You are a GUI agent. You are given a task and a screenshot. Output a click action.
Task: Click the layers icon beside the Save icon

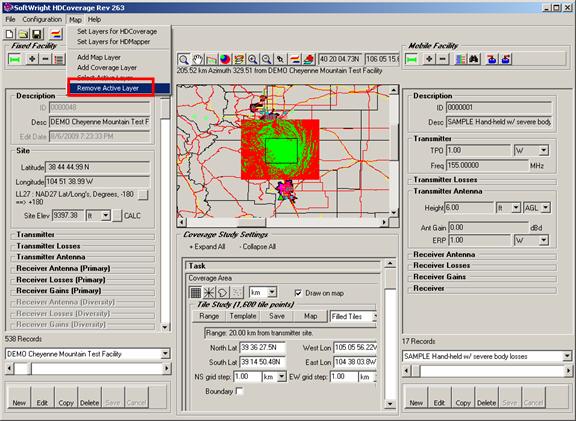click(x=56, y=35)
